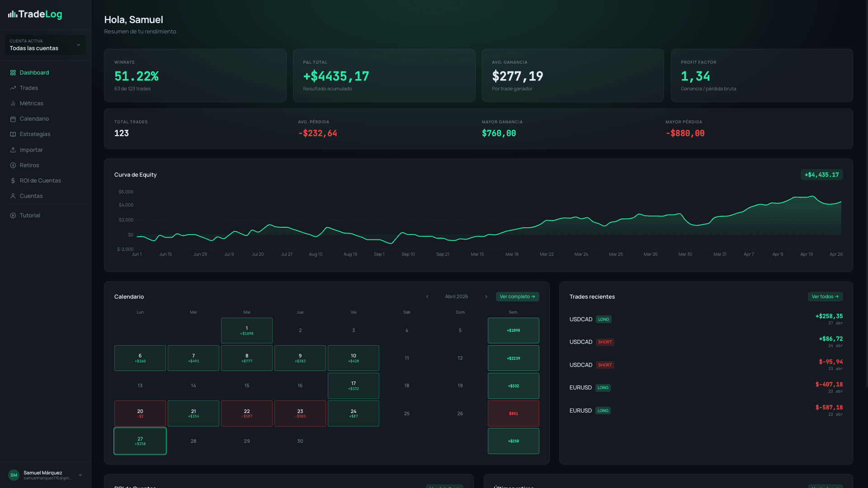This screenshot has height=488, width=868.
Task: Click weekly summary cell +$2239
Action: point(514,358)
